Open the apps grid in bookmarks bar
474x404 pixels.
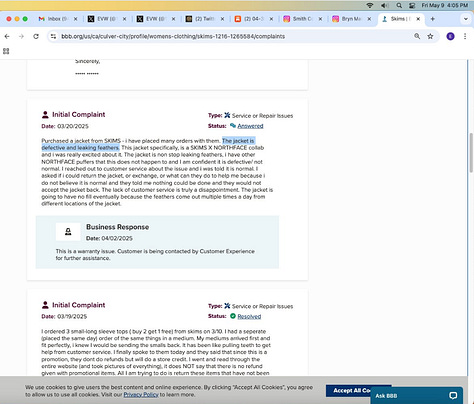(6, 51)
